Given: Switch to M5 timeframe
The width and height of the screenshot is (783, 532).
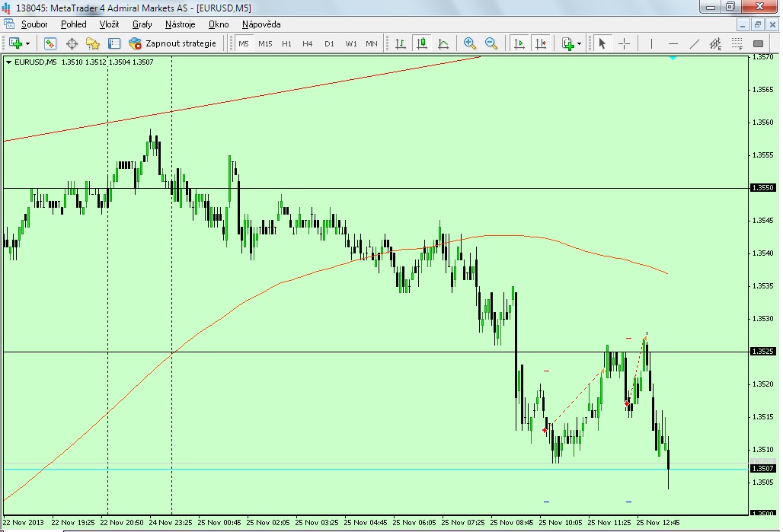Looking at the screenshot, I should [x=243, y=43].
